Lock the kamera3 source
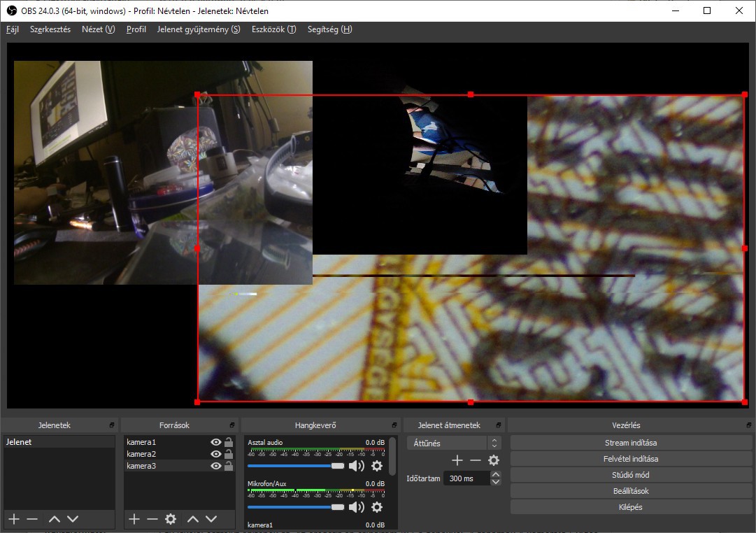This screenshot has width=756, height=533. [x=229, y=465]
